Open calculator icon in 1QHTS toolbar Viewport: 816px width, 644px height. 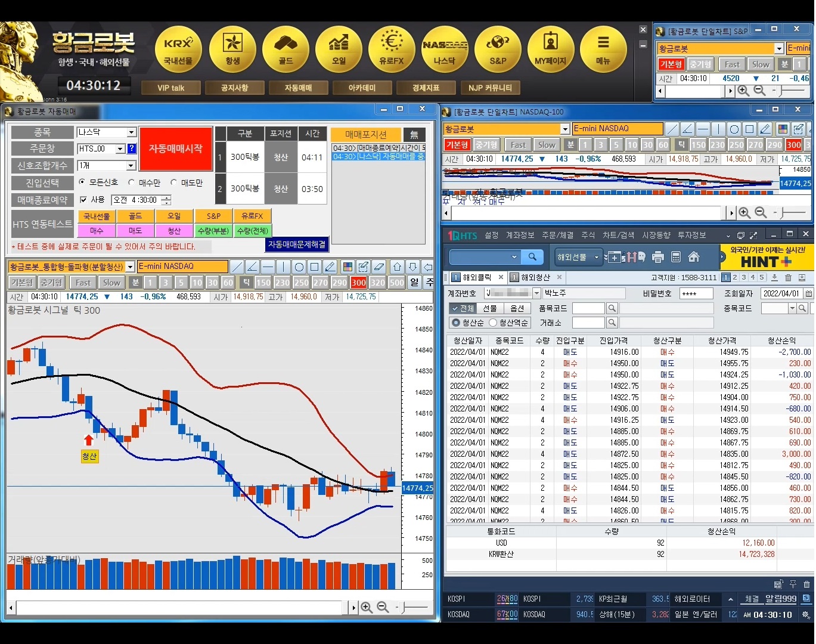pos(676,257)
